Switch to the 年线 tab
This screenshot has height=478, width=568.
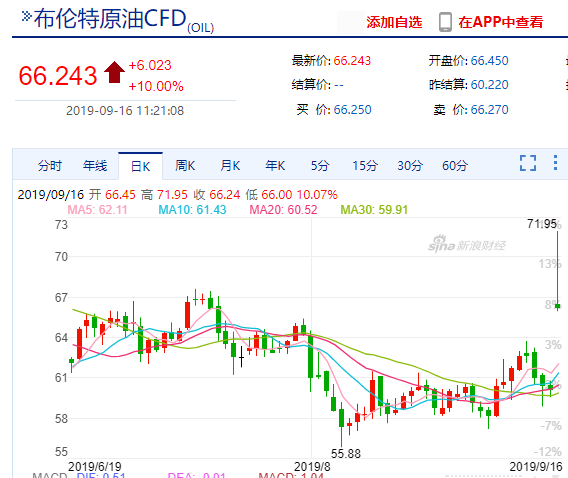click(x=95, y=166)
